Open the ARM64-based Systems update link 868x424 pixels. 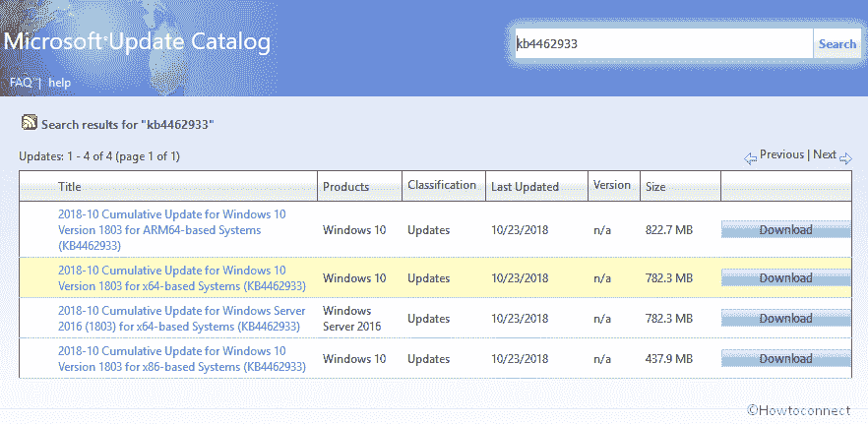pyautogui.click(x=171, y=230)
